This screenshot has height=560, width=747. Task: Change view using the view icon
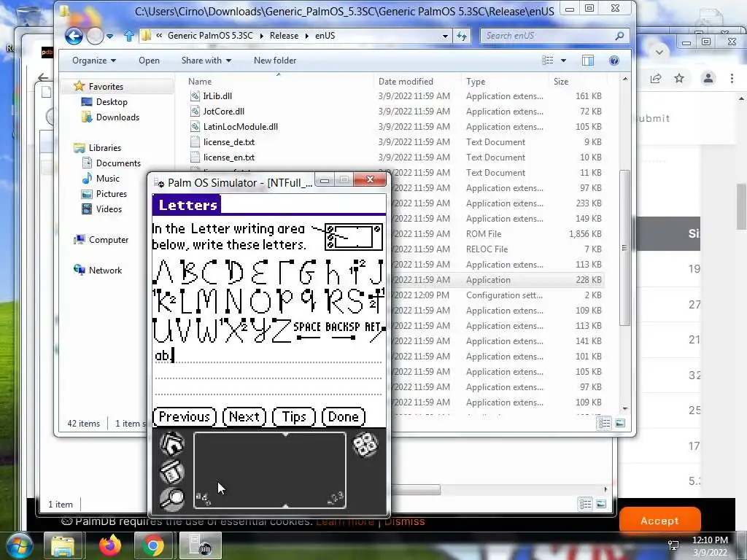tap(548, 61)
